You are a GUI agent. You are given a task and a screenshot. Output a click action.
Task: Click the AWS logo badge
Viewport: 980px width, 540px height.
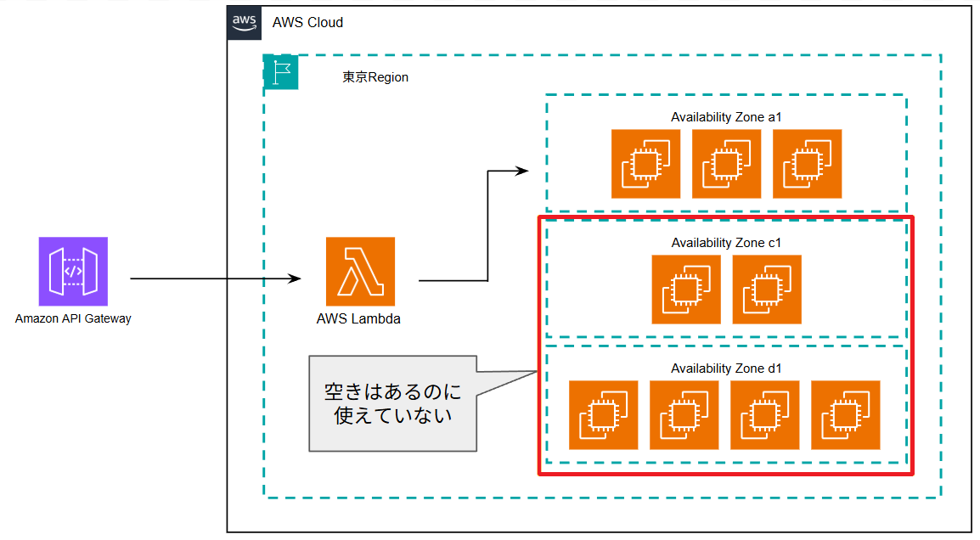[x=245, y=23]
